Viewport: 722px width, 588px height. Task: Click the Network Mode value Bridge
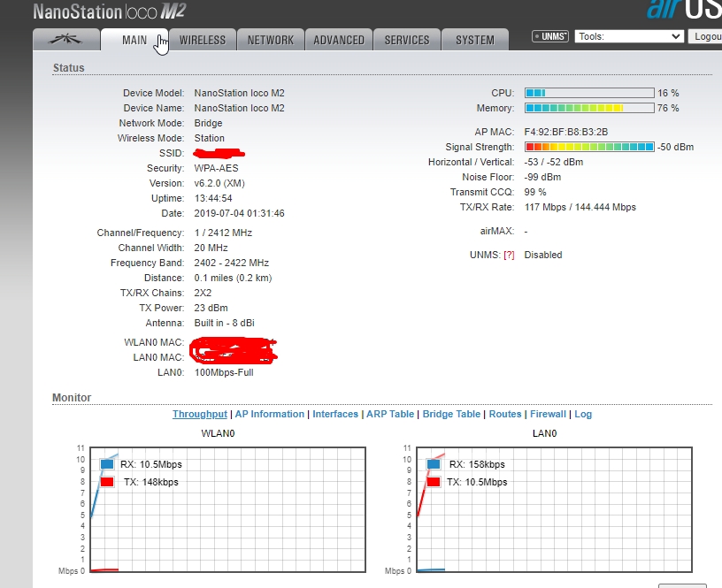point(208,123)
